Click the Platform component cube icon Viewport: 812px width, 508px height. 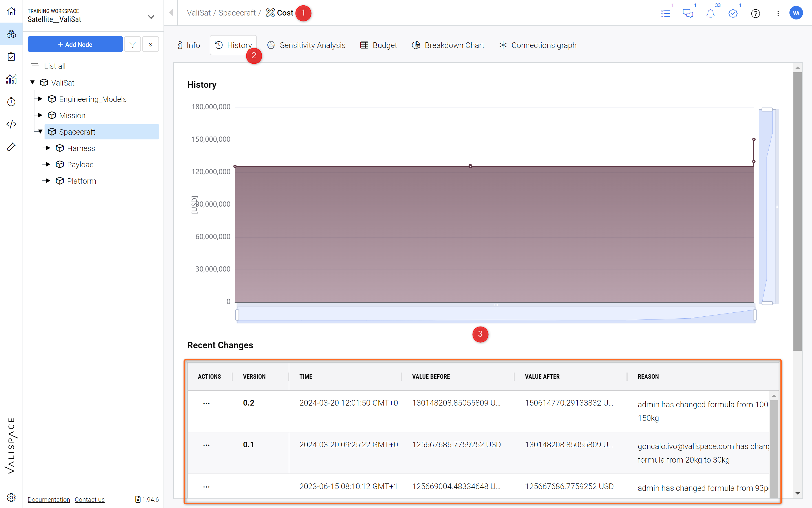(60, 181)
